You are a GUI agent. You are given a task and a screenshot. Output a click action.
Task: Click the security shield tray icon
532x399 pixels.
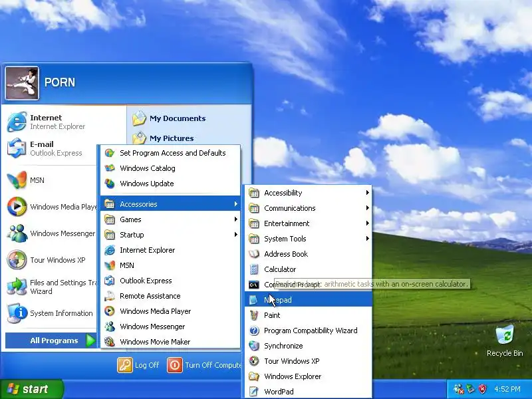point(482,389)
